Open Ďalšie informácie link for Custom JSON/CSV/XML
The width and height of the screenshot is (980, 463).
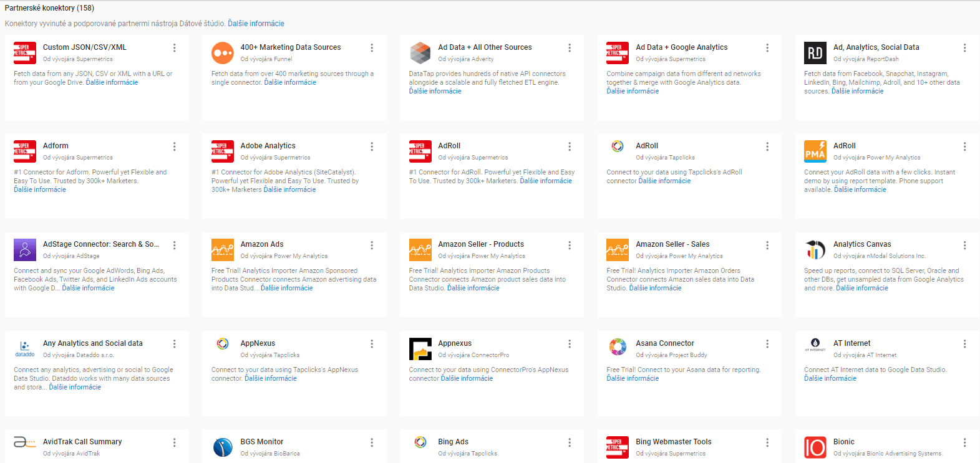pyautogui.click(x=112, y=82)
